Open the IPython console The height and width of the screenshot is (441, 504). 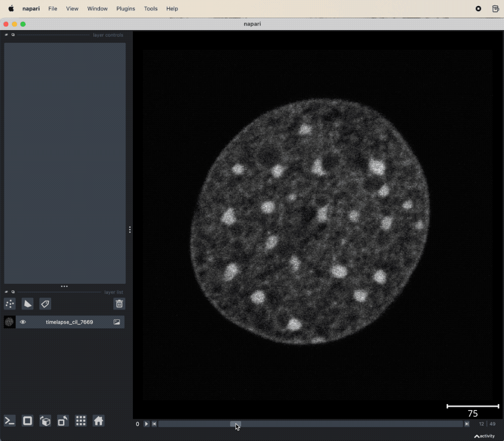[x=10, y=421]
